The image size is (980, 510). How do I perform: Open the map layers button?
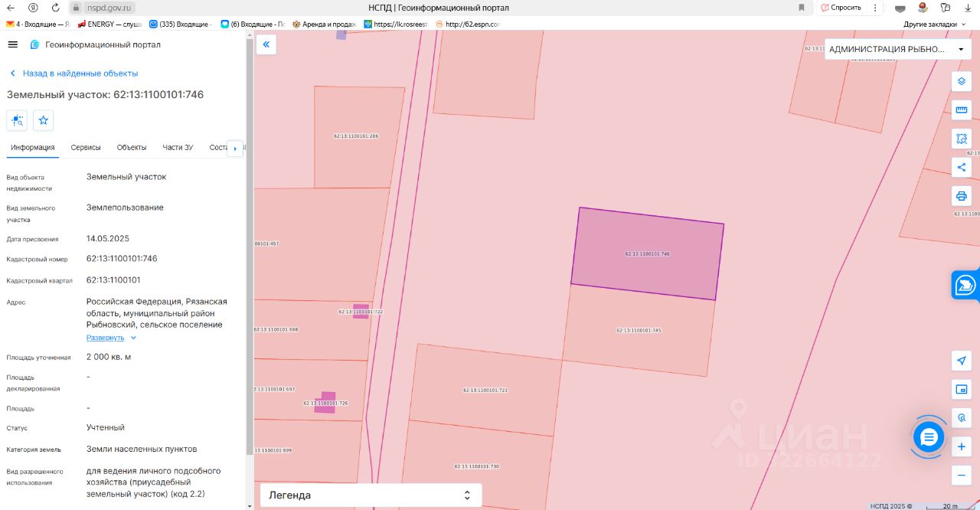[962, 81]
